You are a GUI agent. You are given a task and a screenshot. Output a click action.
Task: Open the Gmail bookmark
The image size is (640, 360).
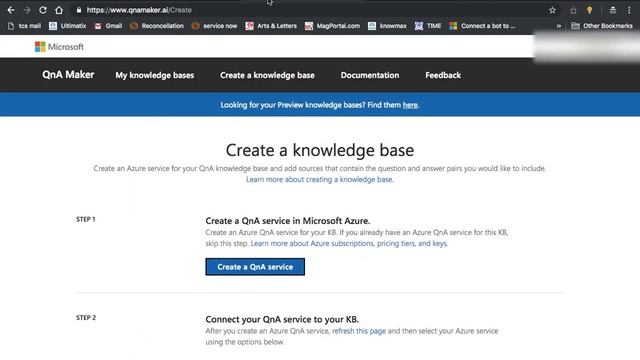coord(108,26)
